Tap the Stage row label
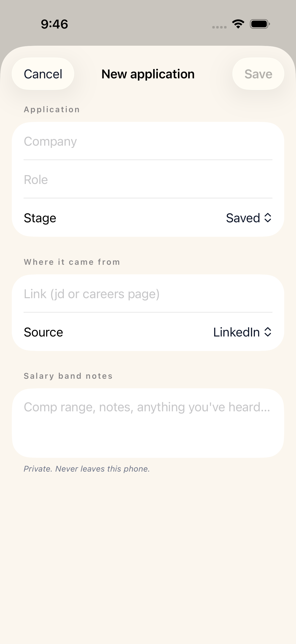 [40, 218]
